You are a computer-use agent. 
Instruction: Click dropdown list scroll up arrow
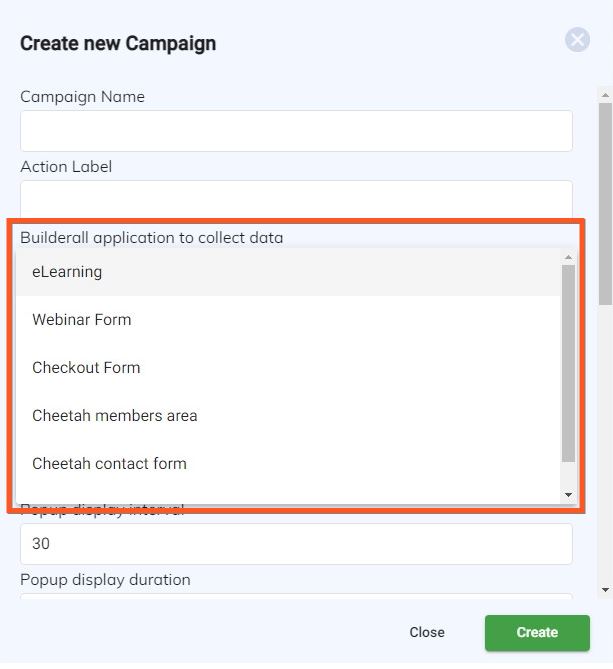click(x=568, y=257)
